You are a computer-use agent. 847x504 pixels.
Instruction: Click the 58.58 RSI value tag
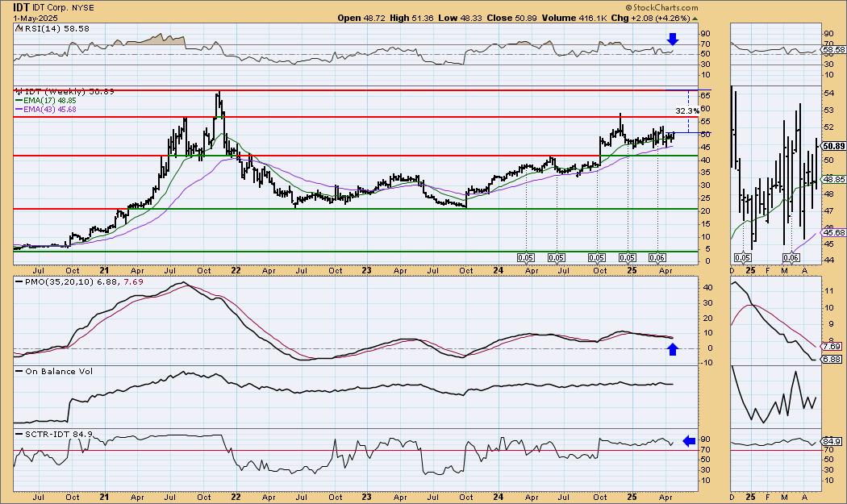pos(835,49)
